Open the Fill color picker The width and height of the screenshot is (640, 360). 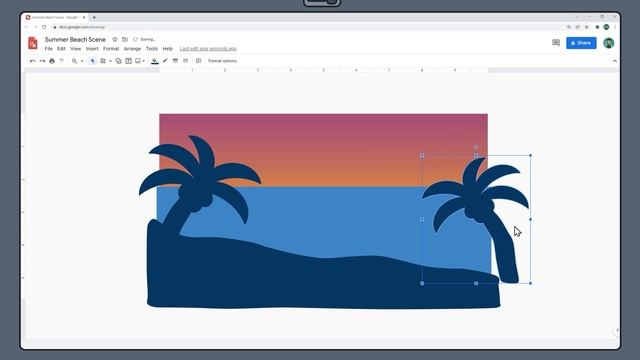[155, 61]
